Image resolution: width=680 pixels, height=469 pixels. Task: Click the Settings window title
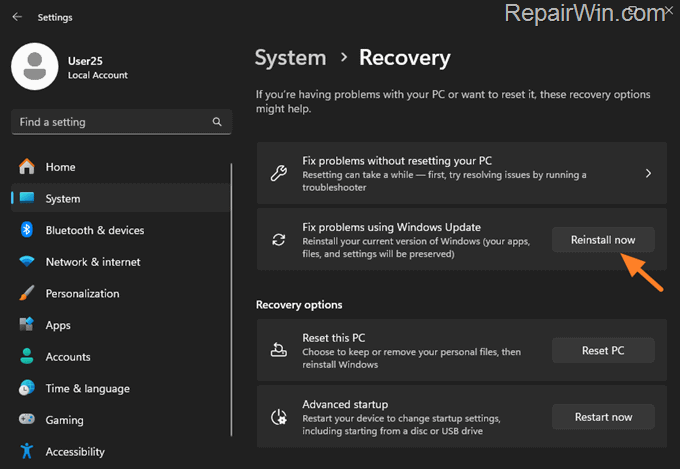click(x=55, y=17)
